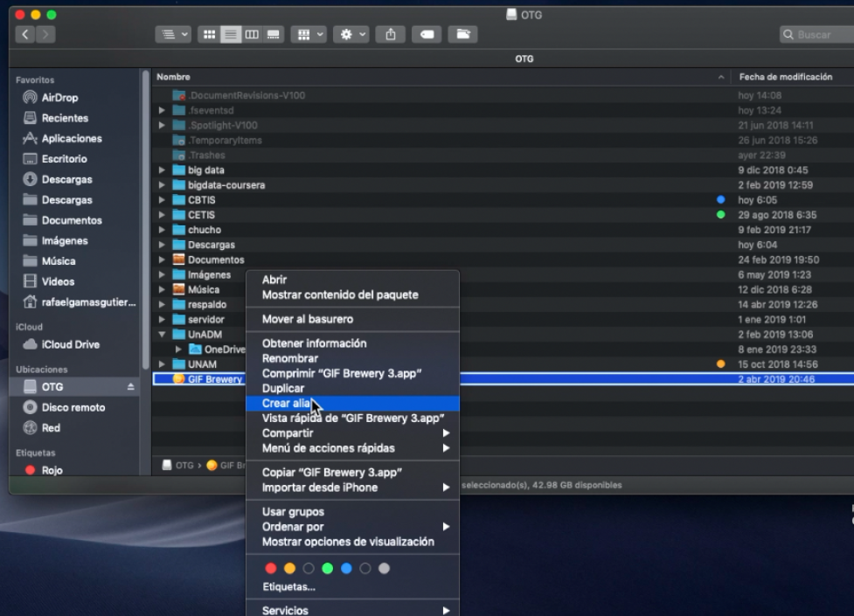
Task: Click Etiquetas… in the context menu
Action: 288,587
